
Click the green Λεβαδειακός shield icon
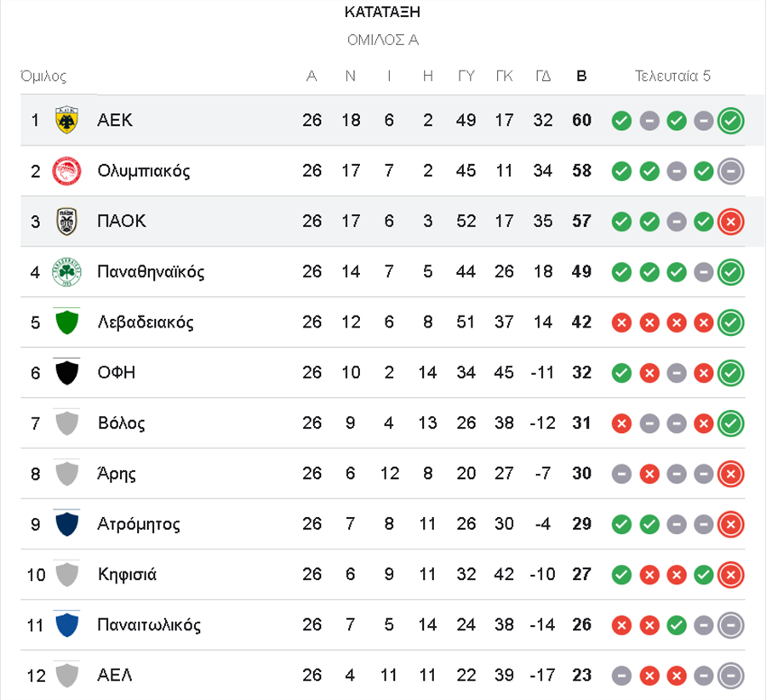(66, 322)
